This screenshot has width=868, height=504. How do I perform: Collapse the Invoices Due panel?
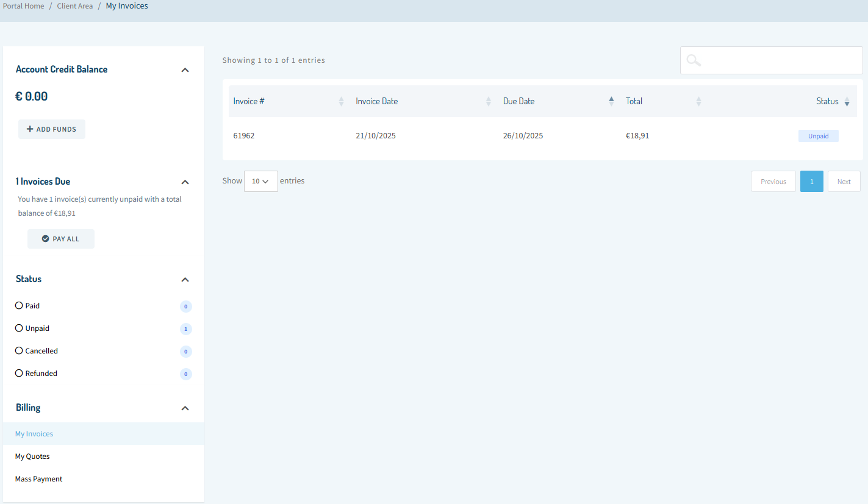point(185,182)
